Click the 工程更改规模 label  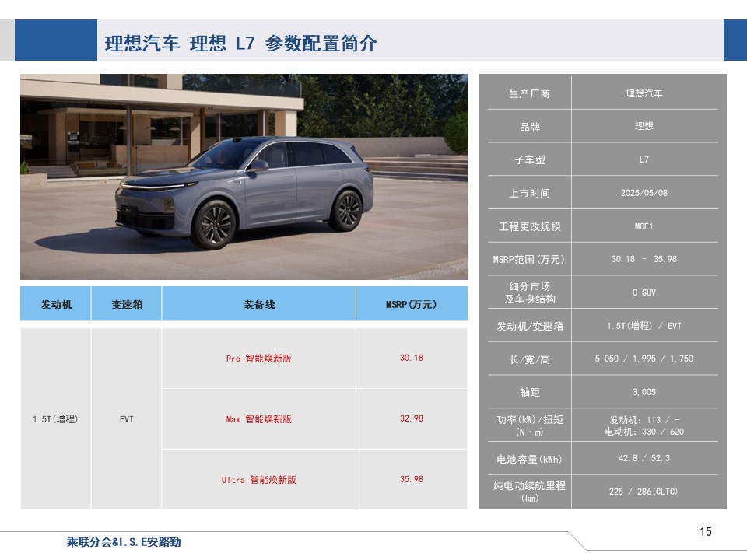tap(530, 226)
